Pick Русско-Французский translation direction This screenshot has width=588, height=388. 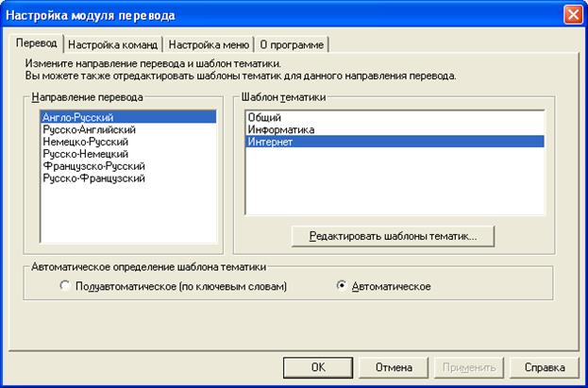pyautogui.click(x=93, y=178)
